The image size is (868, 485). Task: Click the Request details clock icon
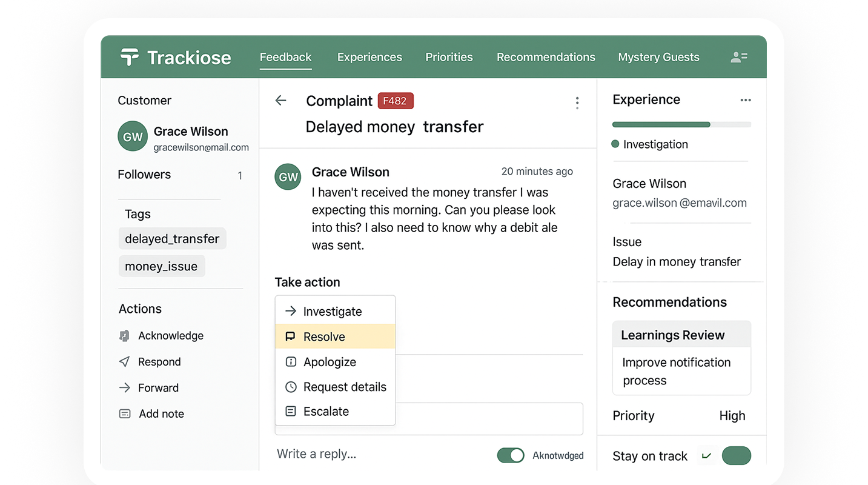[290, 387]
